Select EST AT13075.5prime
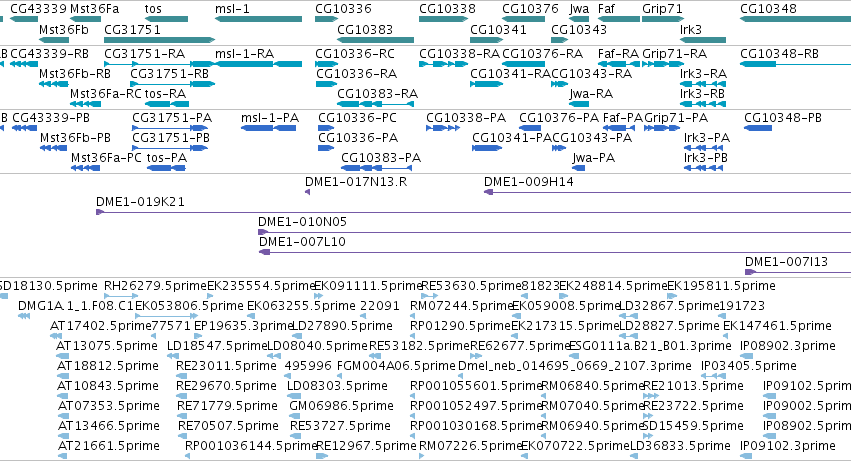The image size is (851, 461). [x=62, y=356]
